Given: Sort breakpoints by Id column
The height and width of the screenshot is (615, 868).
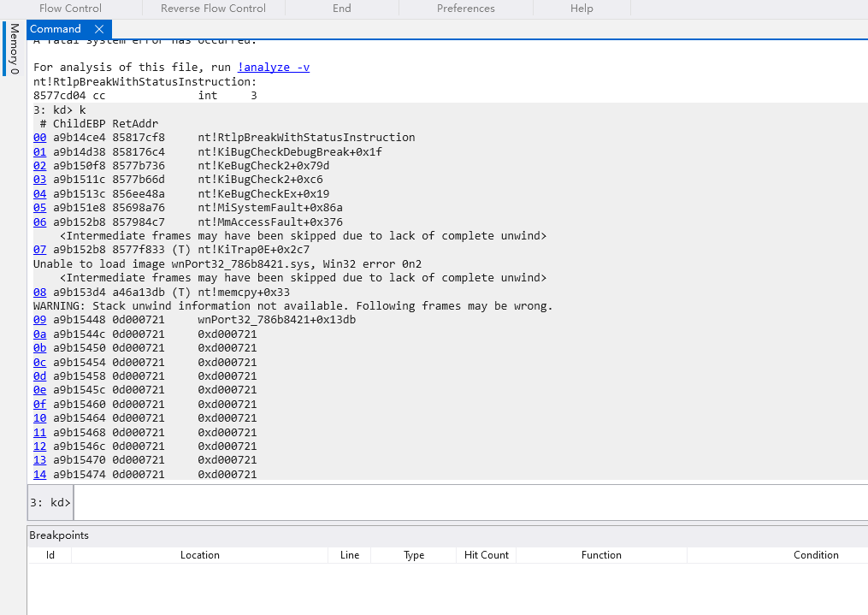Looking at the screenshot, I should [x=50, y=555].
